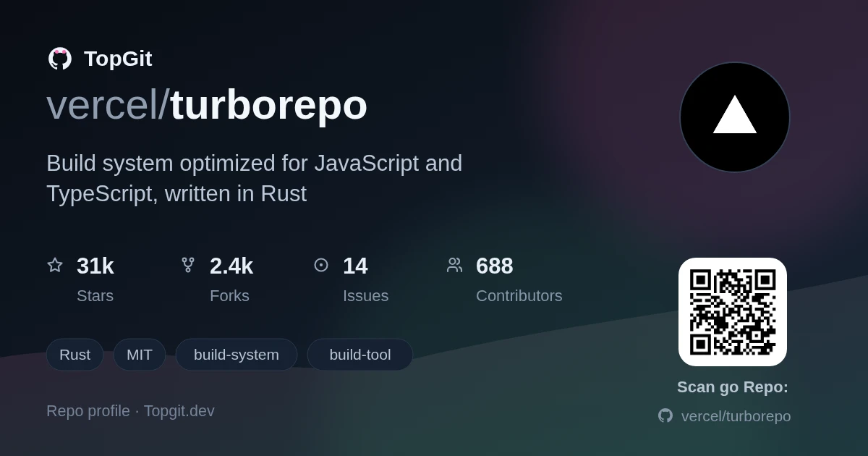Click the issues circle icon beside 14
The image size is (868, 456).
pos(321,265)
